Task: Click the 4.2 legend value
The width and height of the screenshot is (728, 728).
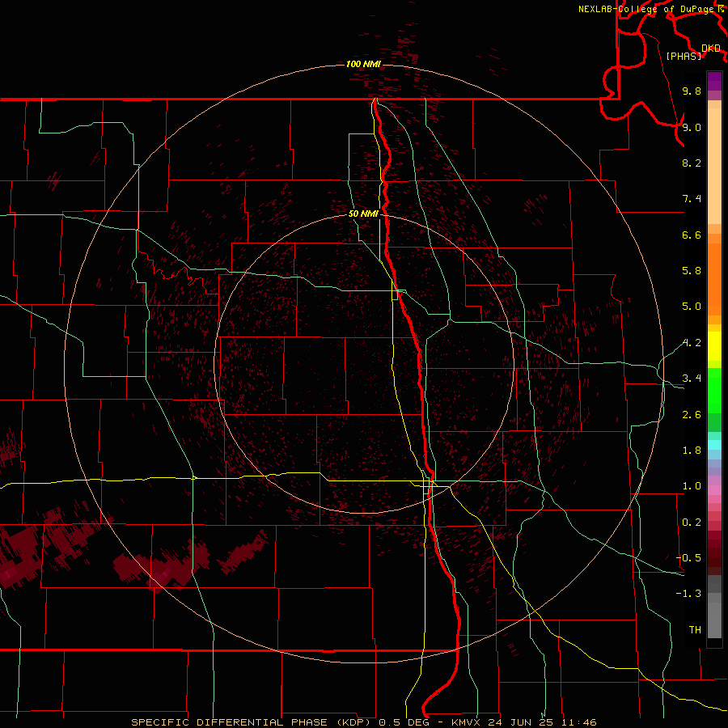Action: [692, 343]
